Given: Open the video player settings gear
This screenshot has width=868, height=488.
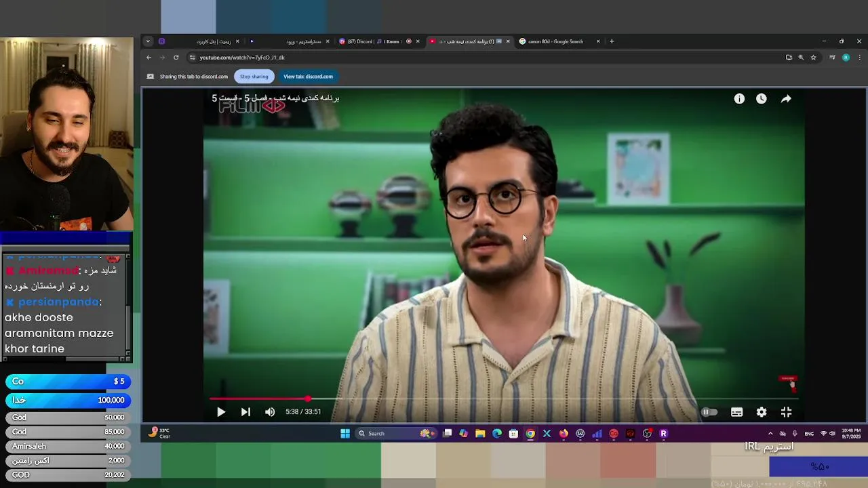Looking at the screenshot, I should [762, 411].
